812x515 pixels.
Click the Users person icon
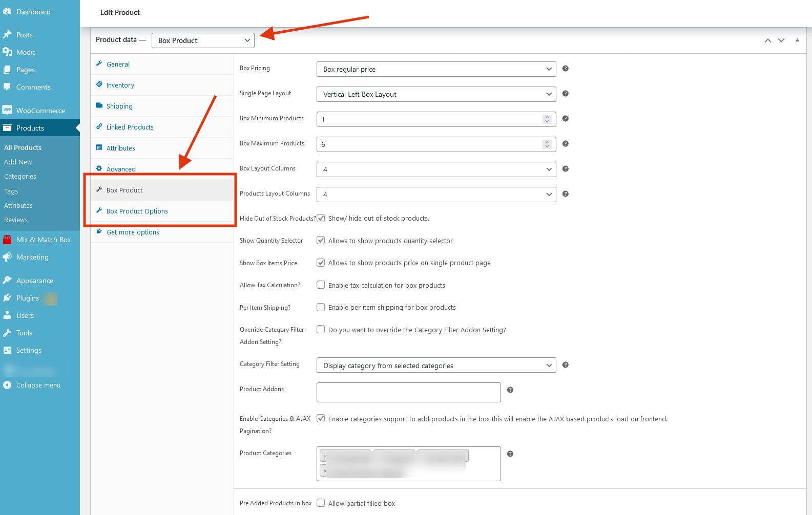[x=7, y=315]
